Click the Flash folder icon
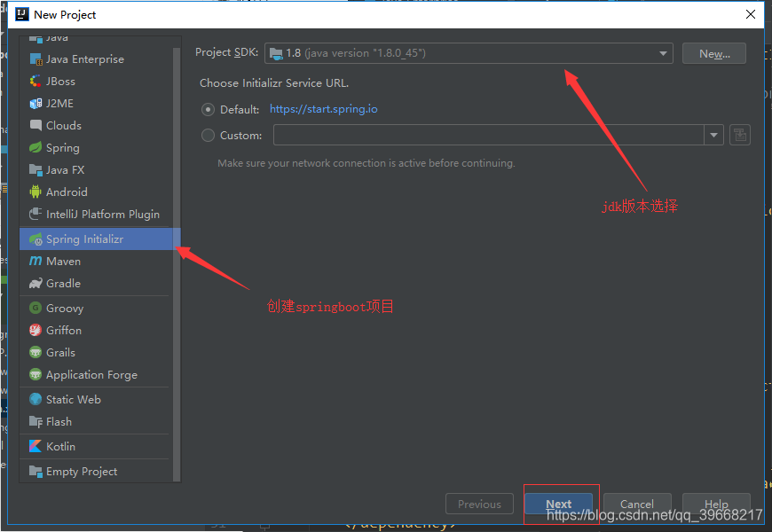The width and height of the screenshot is (772, 532). click(35, 422)
